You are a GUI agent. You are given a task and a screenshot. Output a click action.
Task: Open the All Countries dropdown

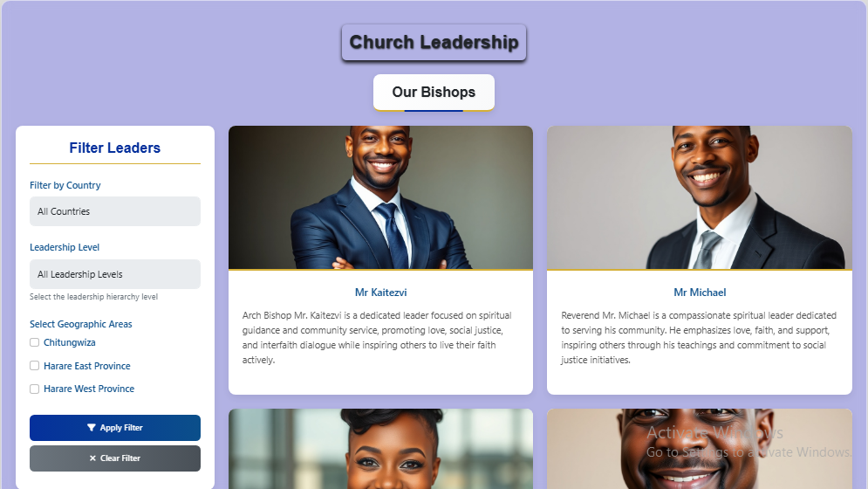(x=114, y=211)
